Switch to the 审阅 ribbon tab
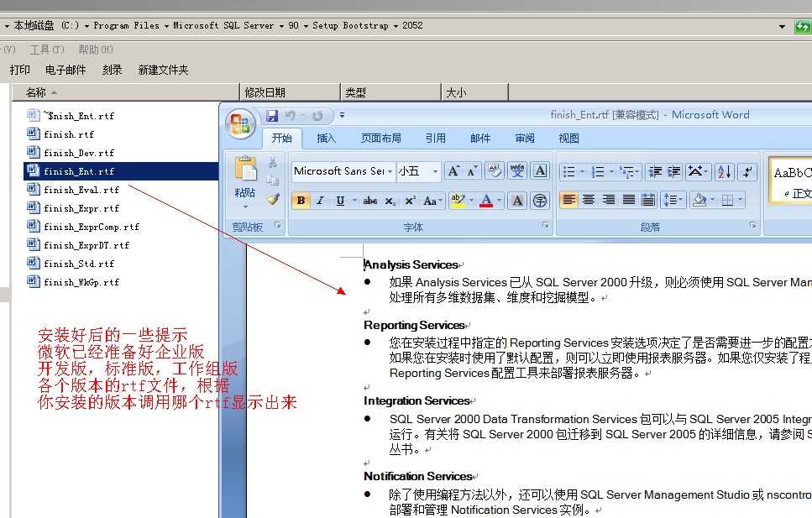The height and width of the screenshot is (518, 812). pyautogui.click(x=525, y=139)
